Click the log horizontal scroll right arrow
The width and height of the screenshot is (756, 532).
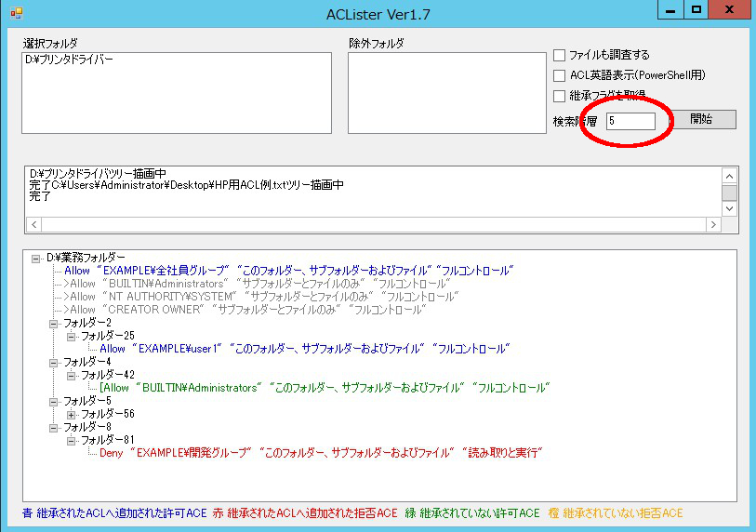(713, 224)
